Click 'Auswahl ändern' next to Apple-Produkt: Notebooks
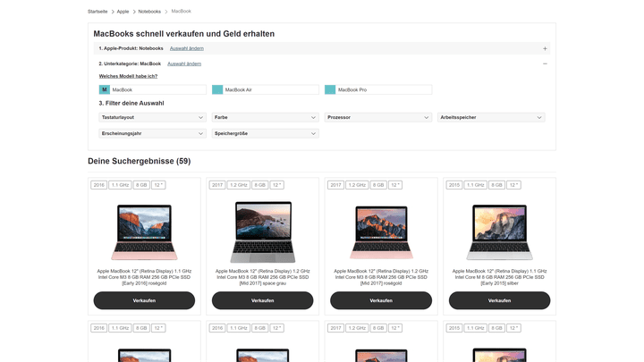This screenshot has height=362, width=644. pos(186,48)
